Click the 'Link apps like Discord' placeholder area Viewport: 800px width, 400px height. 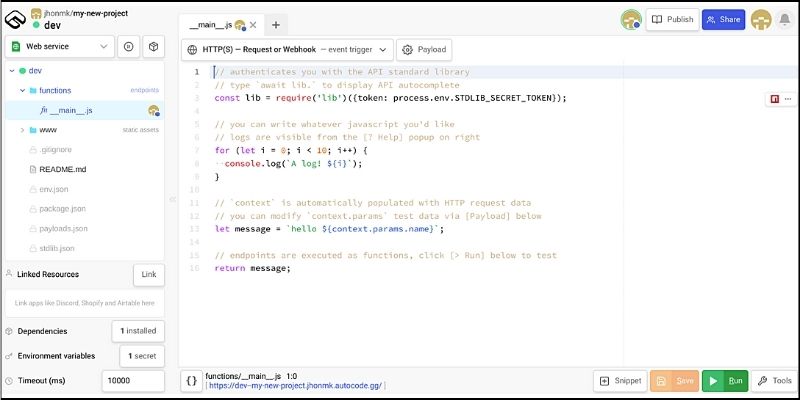click(x=85, y=303)
